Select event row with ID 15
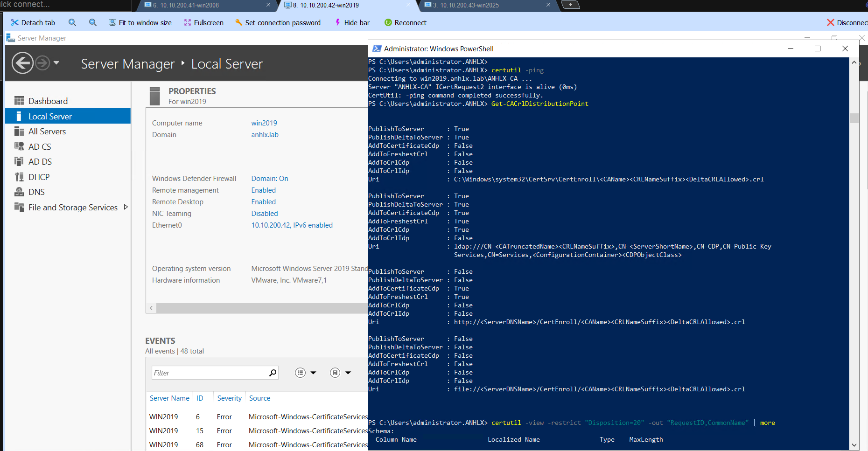 click(x=258, y=431)
